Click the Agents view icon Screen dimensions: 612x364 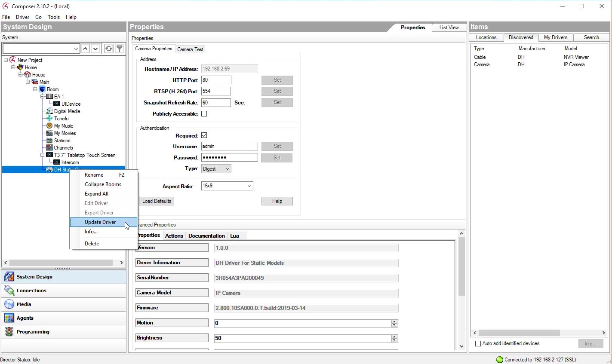coord(9,318)
